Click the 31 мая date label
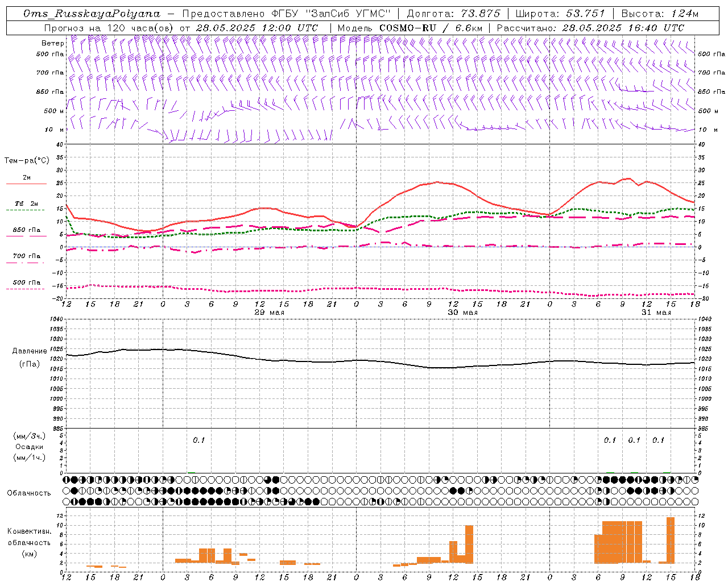This screenshot has height=582, width=728. coord(656,313)
